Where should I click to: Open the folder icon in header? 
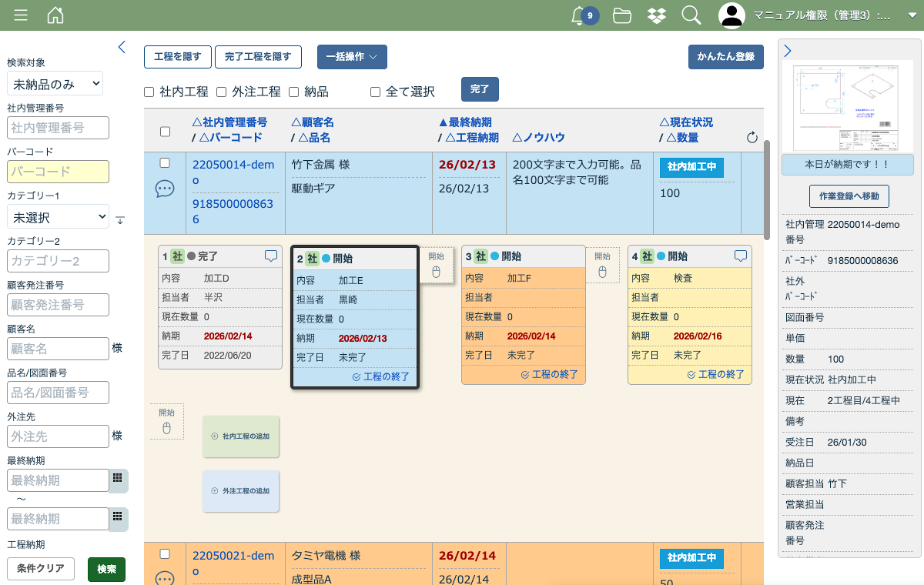pos(622,15)
